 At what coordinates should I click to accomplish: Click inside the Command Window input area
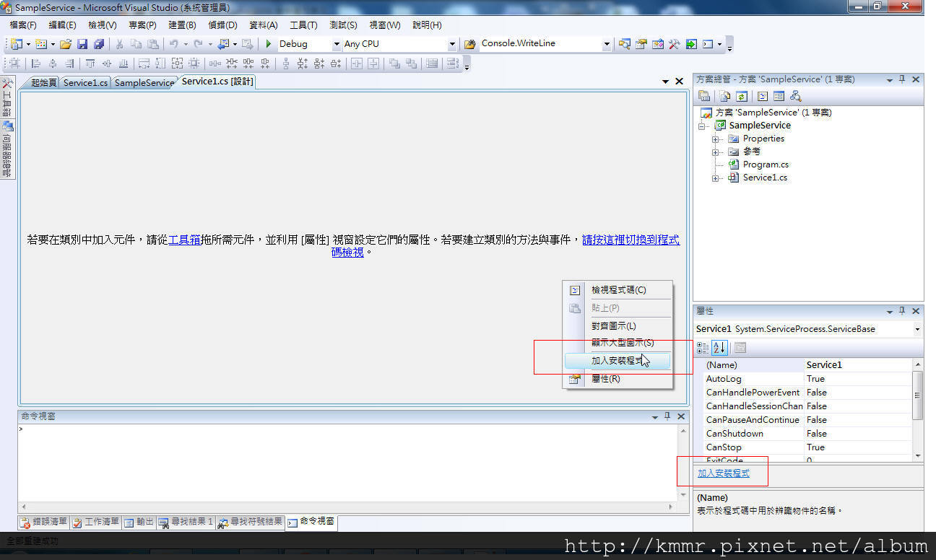[348, 462]
